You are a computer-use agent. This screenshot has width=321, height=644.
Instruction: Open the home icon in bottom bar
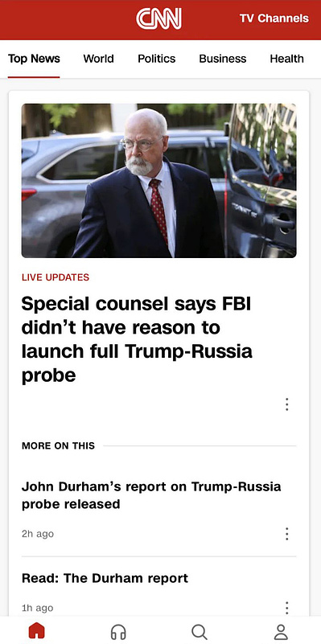tap(36, 631)
